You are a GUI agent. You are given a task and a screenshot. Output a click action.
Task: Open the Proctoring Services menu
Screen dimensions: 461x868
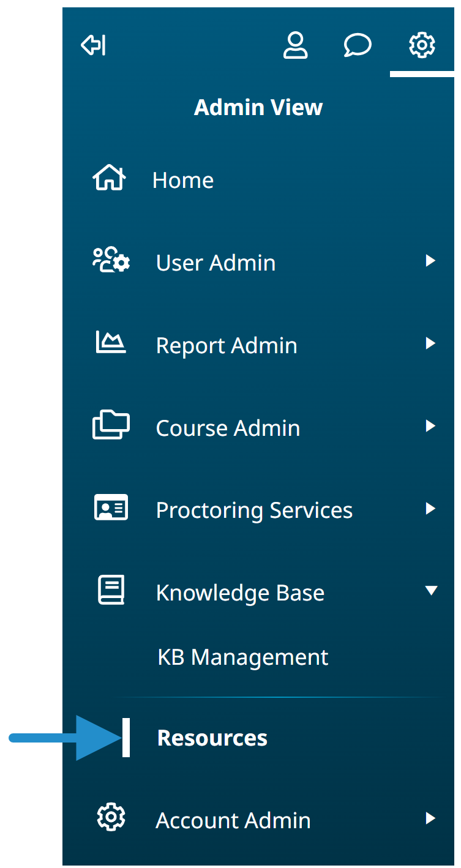tap(255, 510)
